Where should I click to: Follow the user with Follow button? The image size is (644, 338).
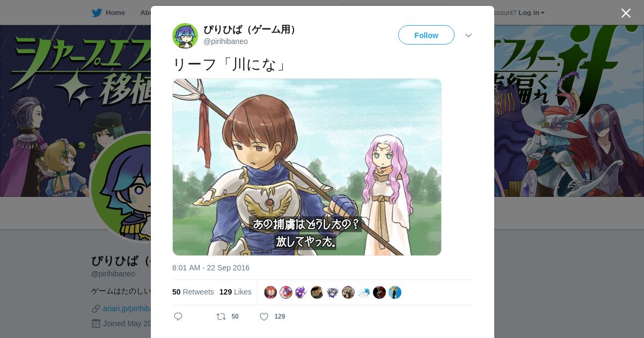tap(426, 35)
